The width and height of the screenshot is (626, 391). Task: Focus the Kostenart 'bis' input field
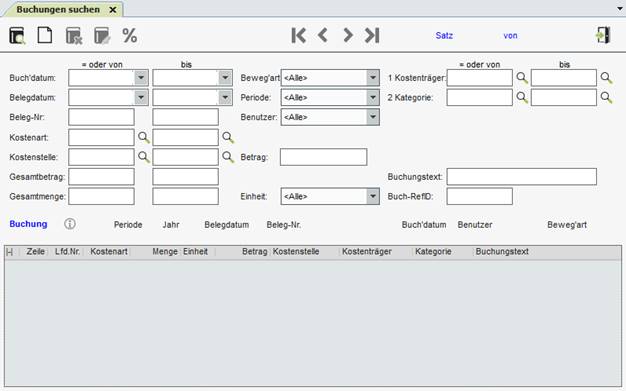coord(186,137)
